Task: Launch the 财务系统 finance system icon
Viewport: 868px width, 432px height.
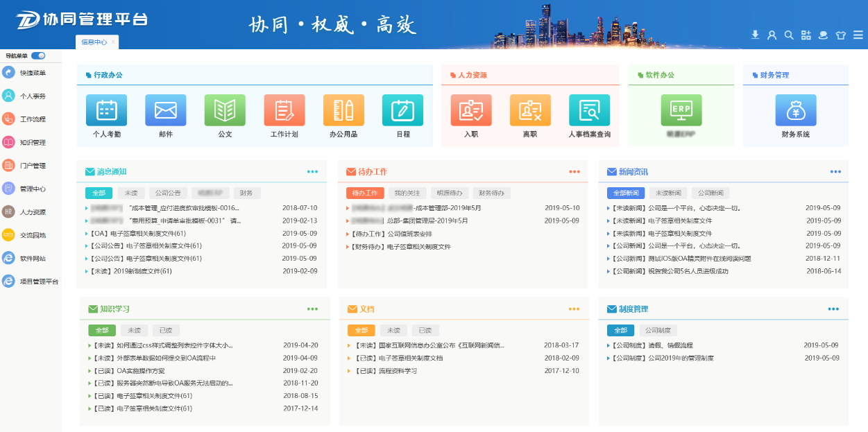Action: [796, 110]
